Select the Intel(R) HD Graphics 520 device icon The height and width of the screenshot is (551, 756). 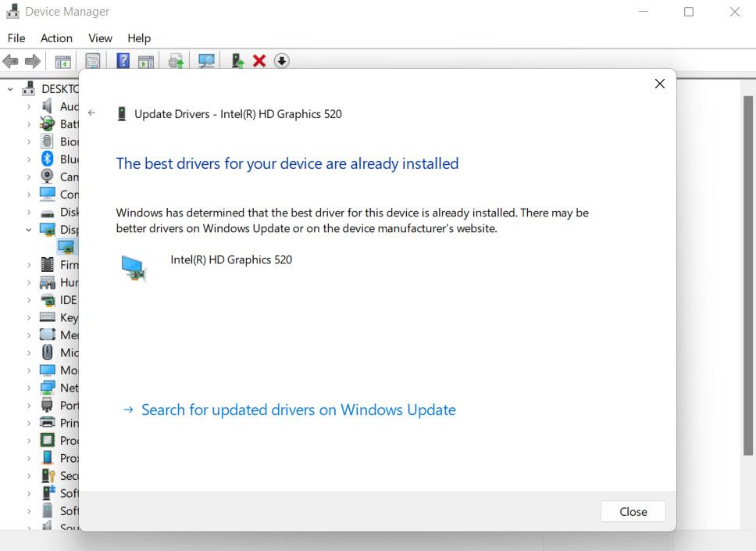tap(133, 267)
